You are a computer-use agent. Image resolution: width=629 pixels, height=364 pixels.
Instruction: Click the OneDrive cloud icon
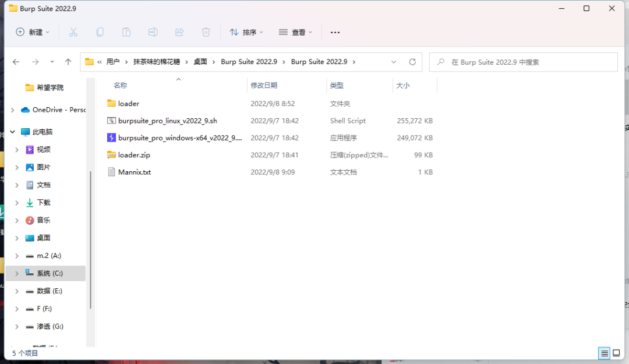pos(25,109)
